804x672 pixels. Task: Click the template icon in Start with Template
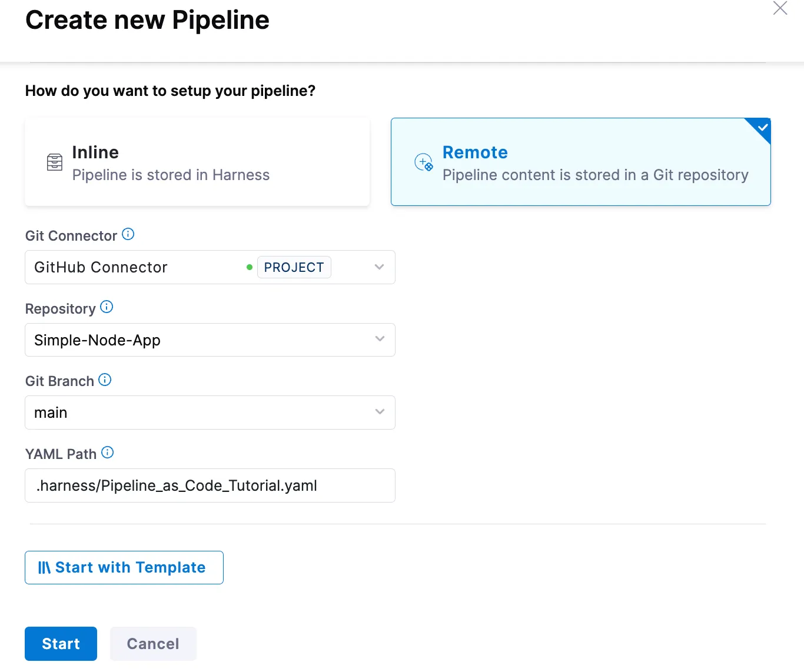tap(44, 567)
